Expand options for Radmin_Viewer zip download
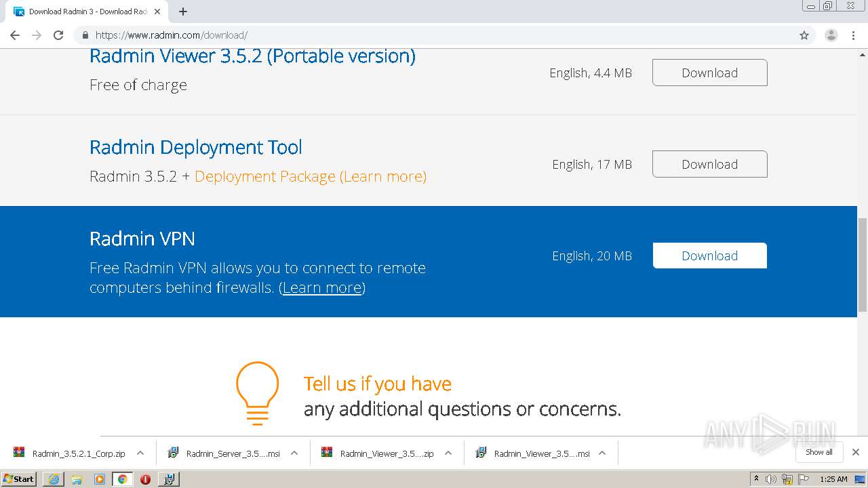The width and height of the screenshot is (868, 488). point(448,453)
